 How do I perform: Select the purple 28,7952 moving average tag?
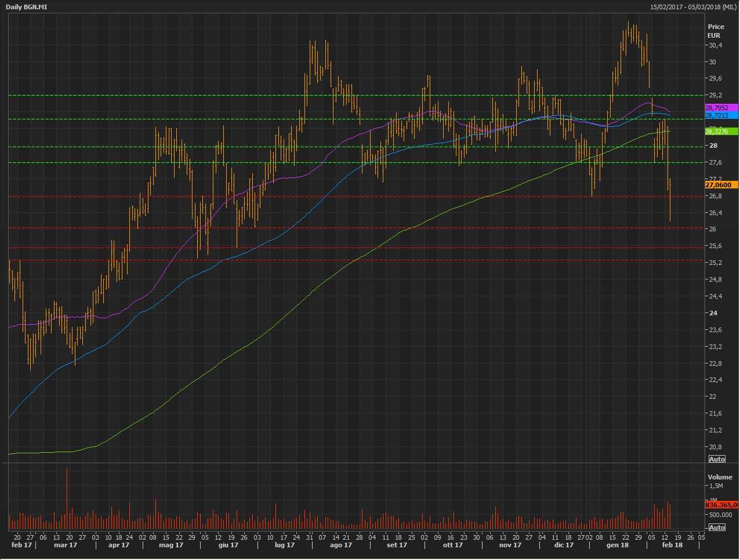pyautogui.click(x=721, y=108)
